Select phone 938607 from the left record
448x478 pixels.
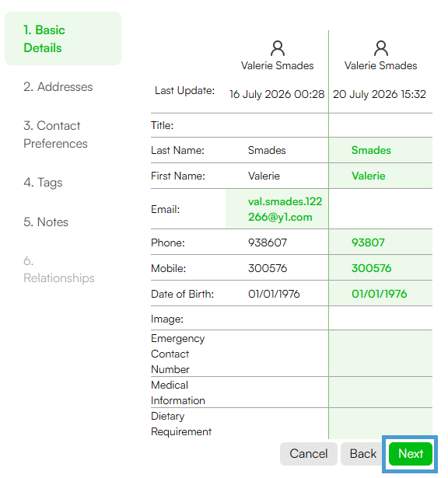point(277,242)
